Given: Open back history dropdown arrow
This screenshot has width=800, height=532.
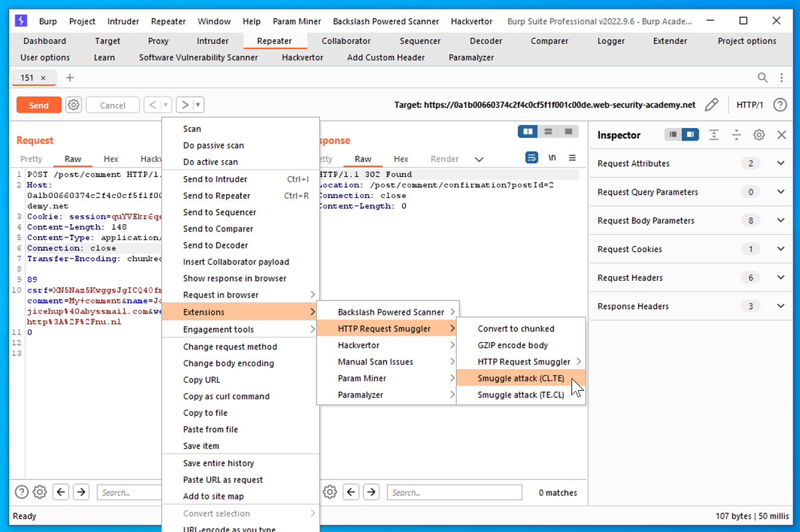Looking at the screenshot, I should (166, 105).
